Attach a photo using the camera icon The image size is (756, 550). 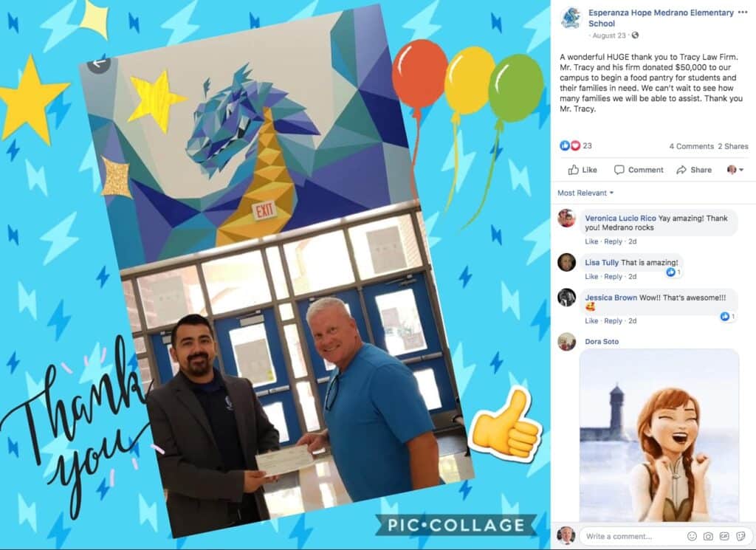[x=708, y=536]
